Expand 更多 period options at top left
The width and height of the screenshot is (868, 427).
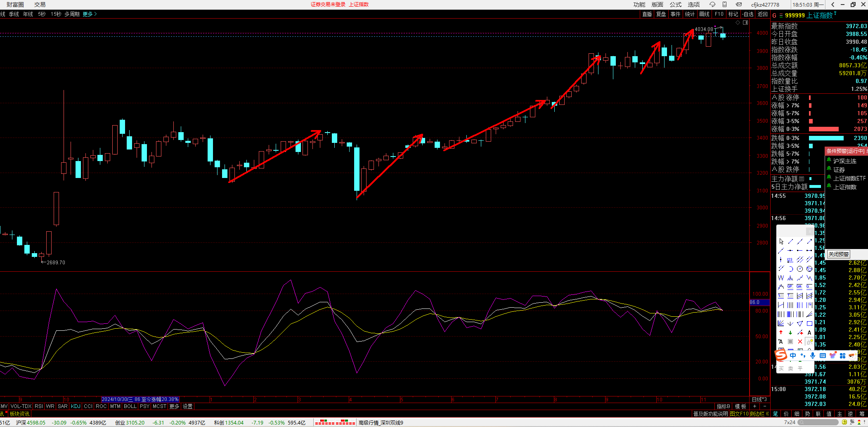(90, 14)
